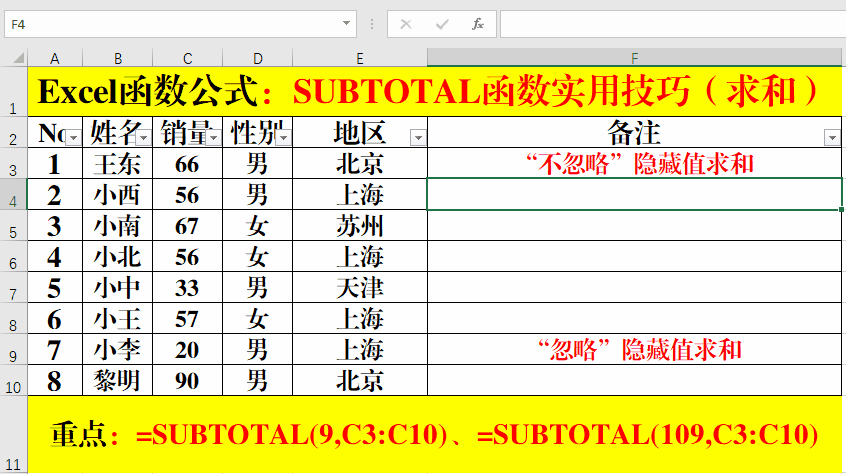This screenshot has height=474, width=846.
Task: Open the 姓名 column filter dropdown
Action: [144, 138]
